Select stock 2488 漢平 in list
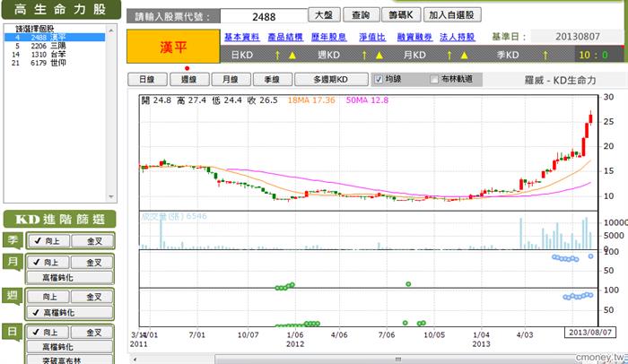This screenshot has height=364, width=628. click(x=55, y=38)
